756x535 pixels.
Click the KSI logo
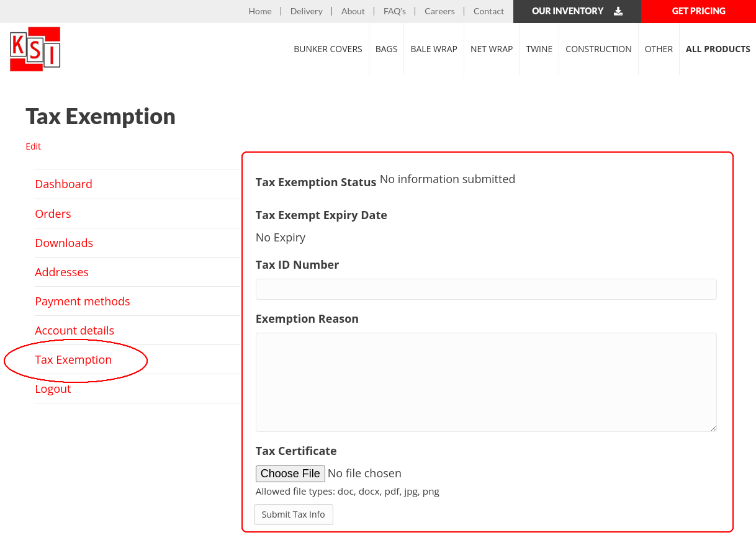coord(35,49)
